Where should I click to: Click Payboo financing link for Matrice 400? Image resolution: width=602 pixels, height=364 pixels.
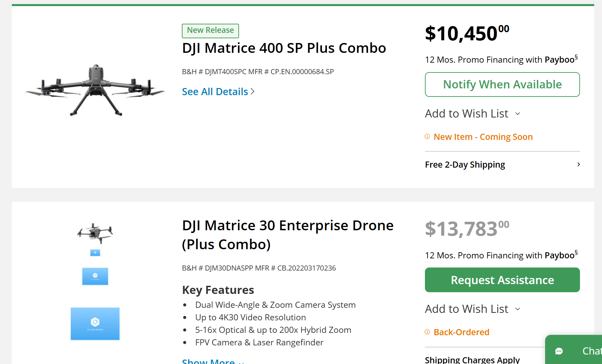(x=559, y=60)
